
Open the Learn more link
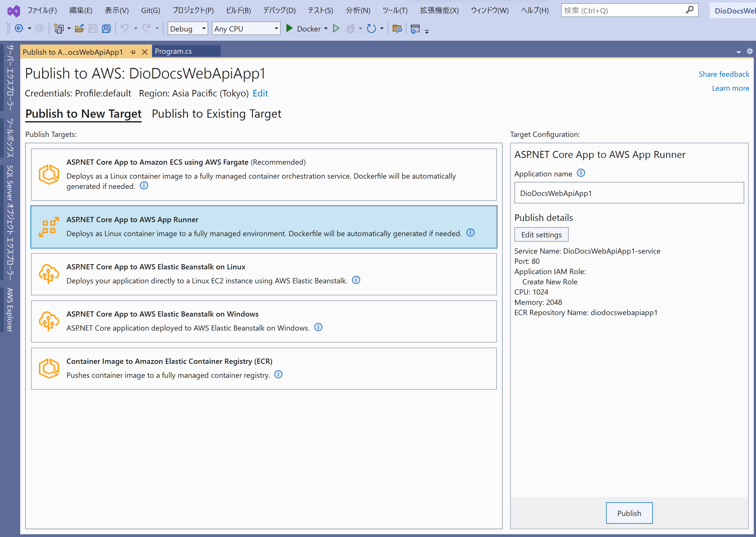[x=731, y=88]
